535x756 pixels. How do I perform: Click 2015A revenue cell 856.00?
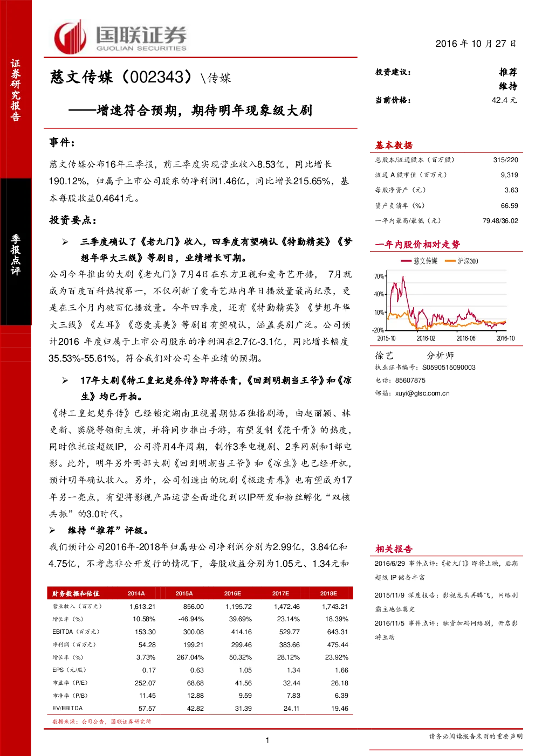tap(194, 606)
